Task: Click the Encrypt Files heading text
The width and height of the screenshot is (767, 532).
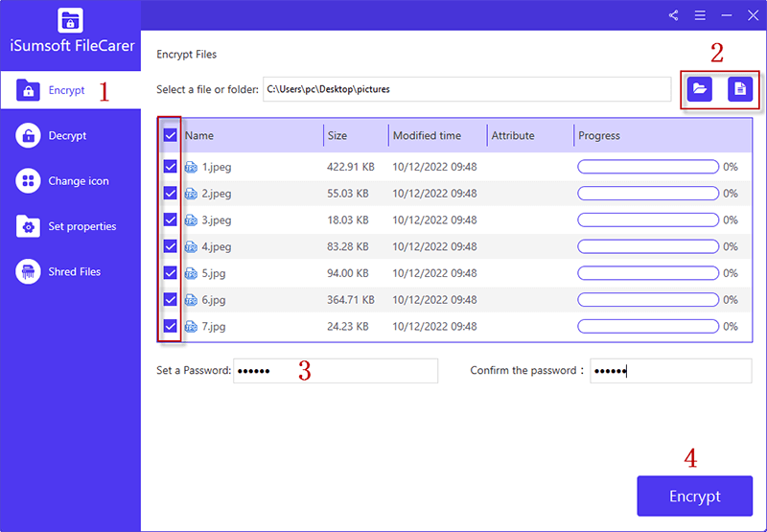Action: [x=186, y=55]
